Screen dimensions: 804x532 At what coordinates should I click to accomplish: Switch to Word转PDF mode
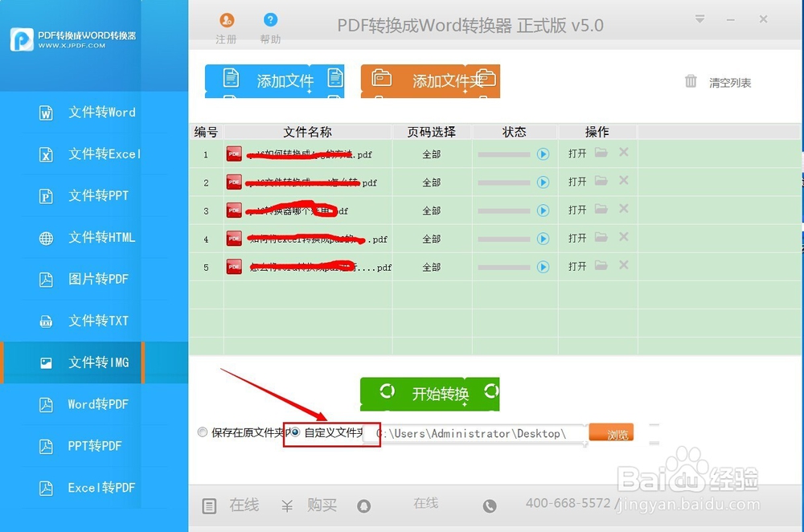pyautogui.click(x=94, y=404)
